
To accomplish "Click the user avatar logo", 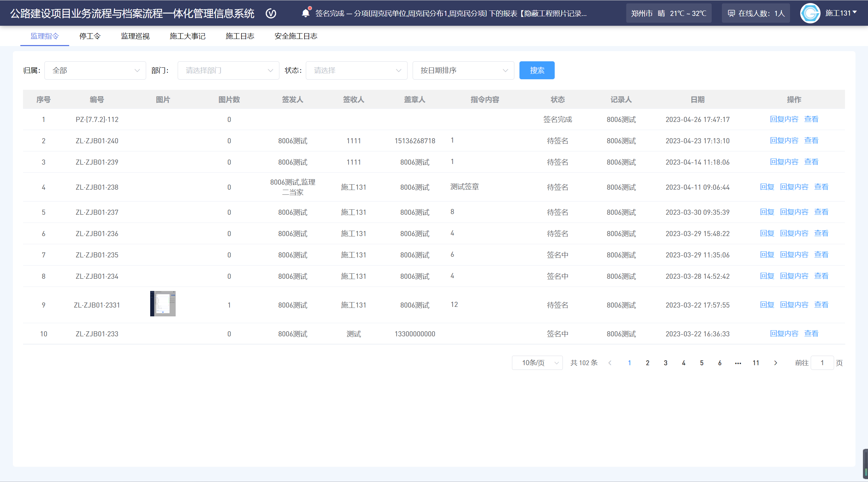I will coord(810,13).
